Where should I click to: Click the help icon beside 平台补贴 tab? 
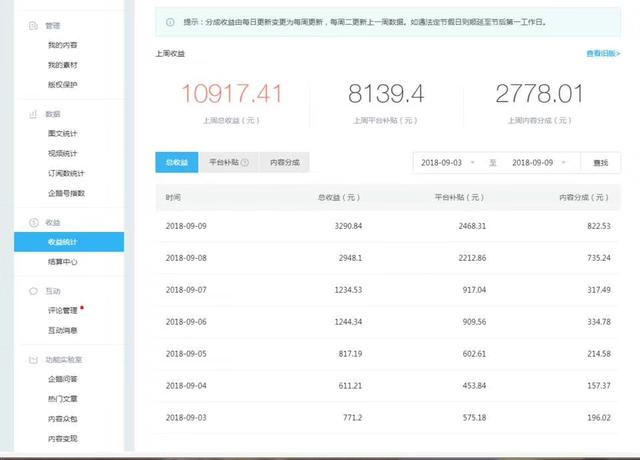pos(244,162)
